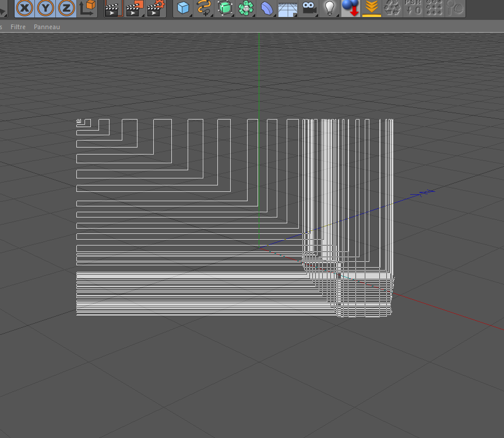Click the Render View clapperboard icon
The height and width of the screenshot is (438, 504).
[x=114, y=8]
